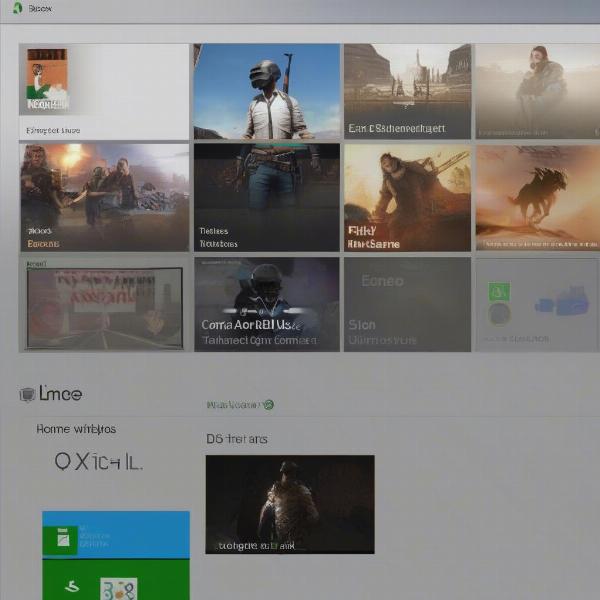Click the green square icon in the grey tile
Screen dimensions: 600x600
(499, 292)
